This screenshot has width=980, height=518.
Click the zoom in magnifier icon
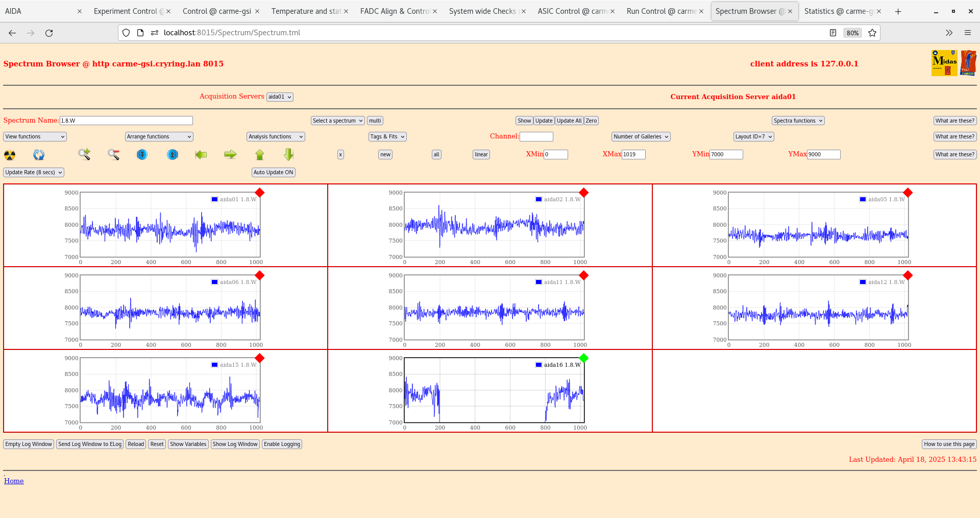[x=84, y=154]
